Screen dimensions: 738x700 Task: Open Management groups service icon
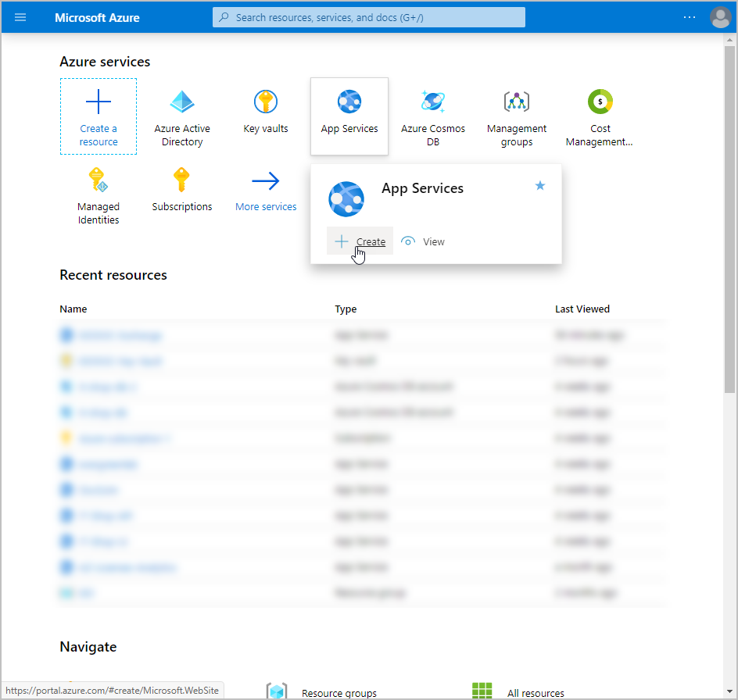point(517,102)
